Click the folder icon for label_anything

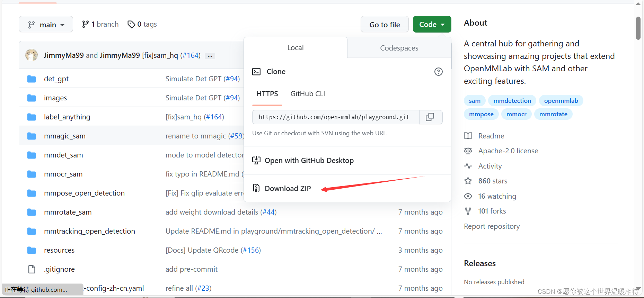[x=32, y=117]
